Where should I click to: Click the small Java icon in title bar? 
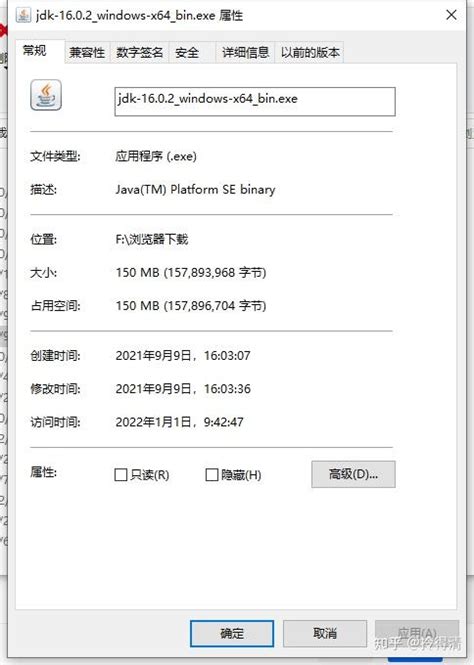click(23, 15)
